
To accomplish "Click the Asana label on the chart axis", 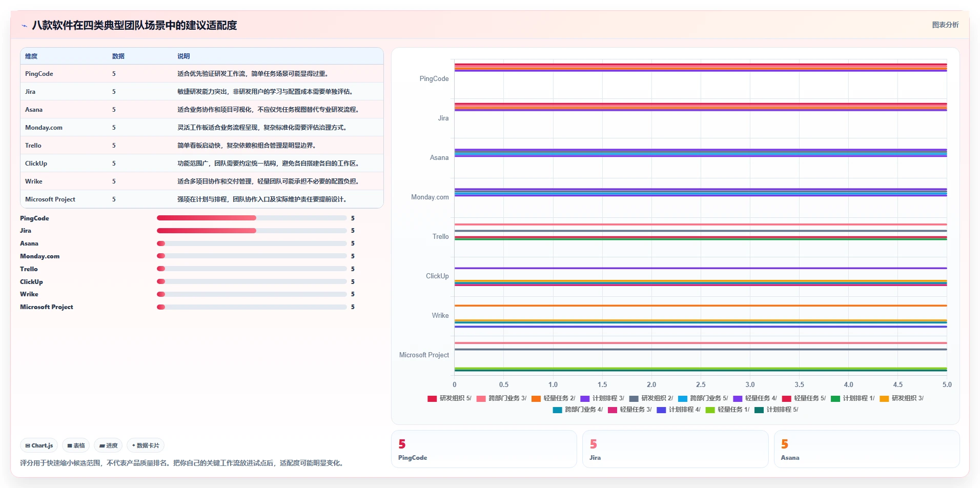I will [x=439, y=158].
